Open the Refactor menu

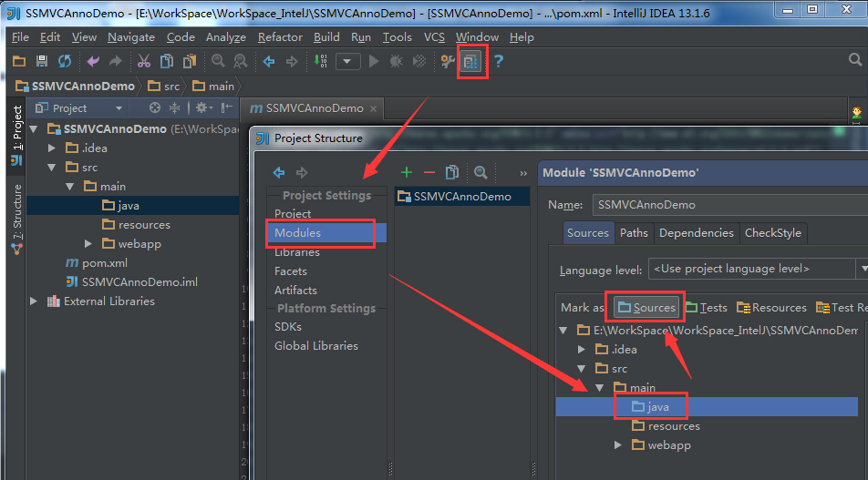(x=280, y=37)
